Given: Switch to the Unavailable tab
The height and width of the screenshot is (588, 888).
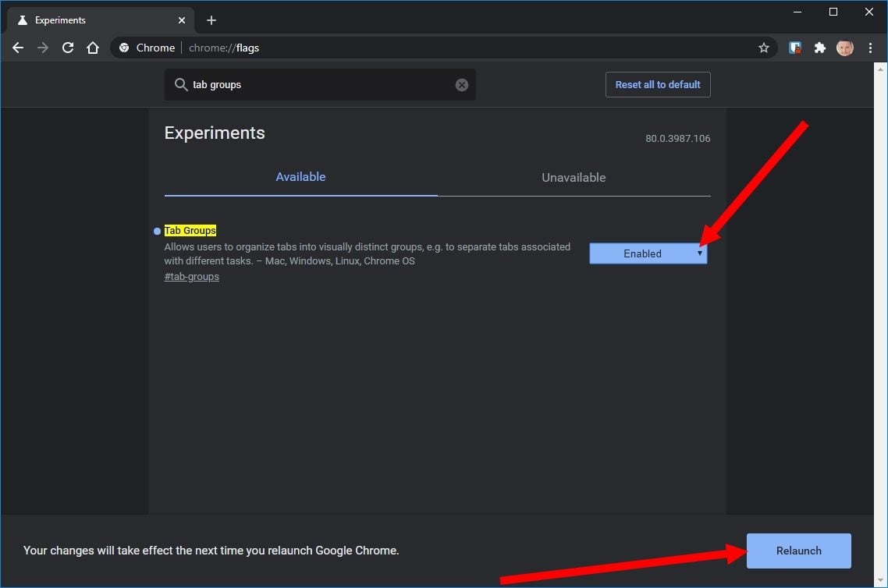Looking at the screenshot, I should click(x=574, y=178).
